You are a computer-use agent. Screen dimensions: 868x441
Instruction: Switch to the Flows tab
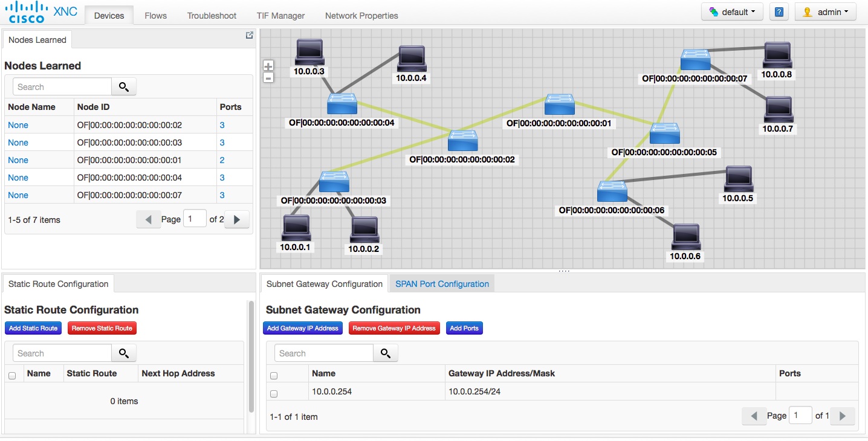point(155,16)
